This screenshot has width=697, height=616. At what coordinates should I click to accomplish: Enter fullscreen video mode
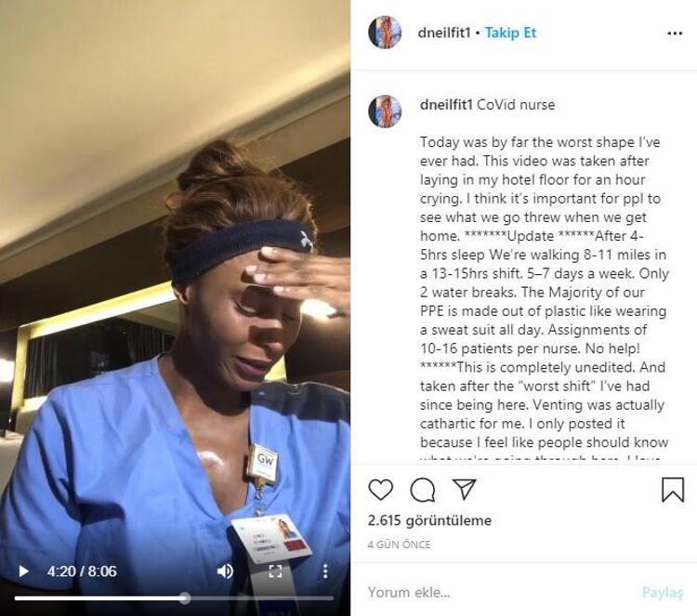[276, 571]
